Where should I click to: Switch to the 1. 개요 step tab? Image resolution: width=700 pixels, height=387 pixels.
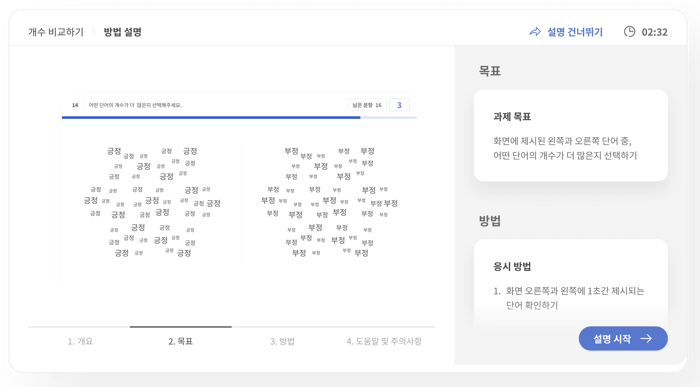80,341
